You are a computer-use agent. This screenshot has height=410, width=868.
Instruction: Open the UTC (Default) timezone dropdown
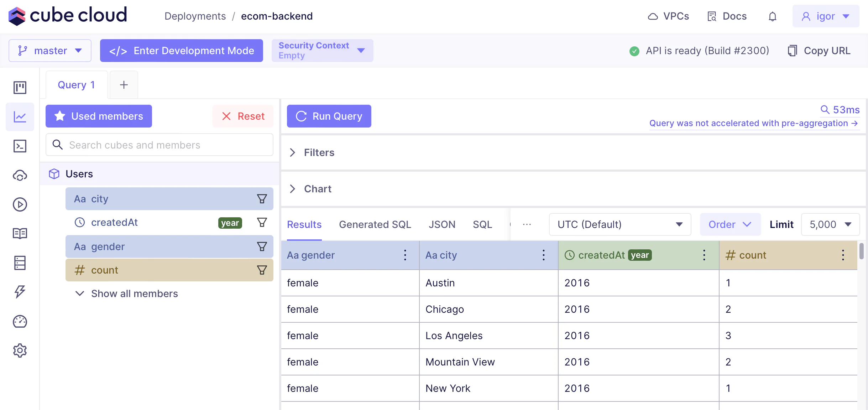coord(620,224)
